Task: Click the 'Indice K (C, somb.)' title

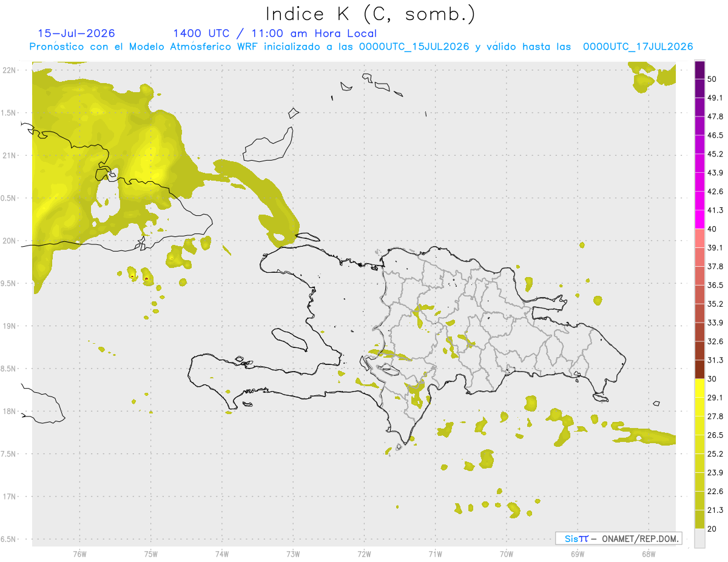Action: 371,15
